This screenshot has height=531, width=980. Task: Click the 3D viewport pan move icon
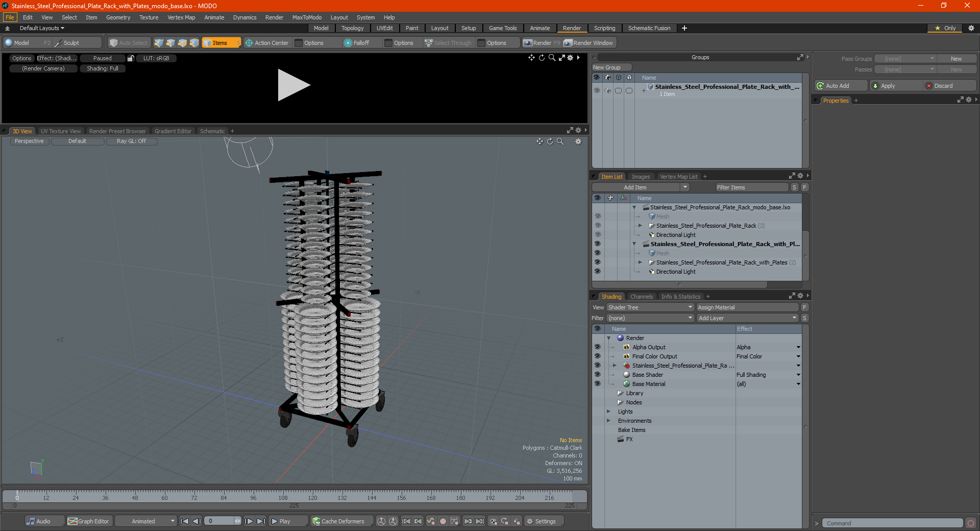pyautogui.click(x=540, y=141)
